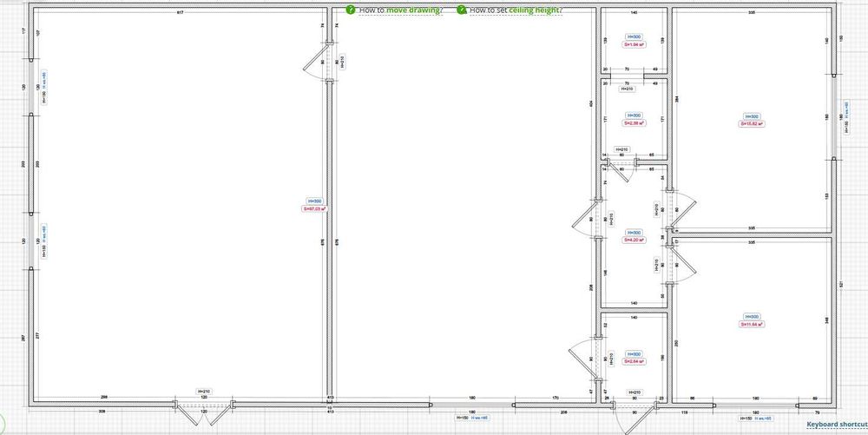Click the green question icon beside "How to set ceiling height?"
Image resolution: width=868 pixels, height=435 pixels.
[x=461, y=10]
